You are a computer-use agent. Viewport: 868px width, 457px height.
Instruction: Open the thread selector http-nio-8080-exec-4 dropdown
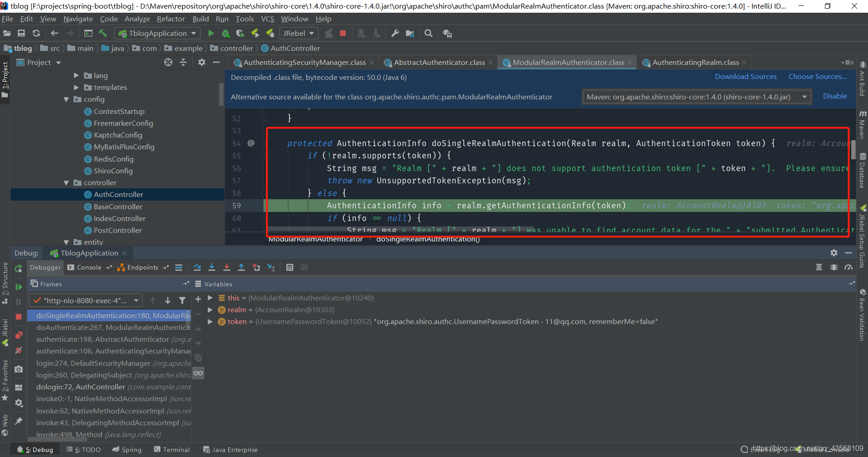tap(86, 300)
